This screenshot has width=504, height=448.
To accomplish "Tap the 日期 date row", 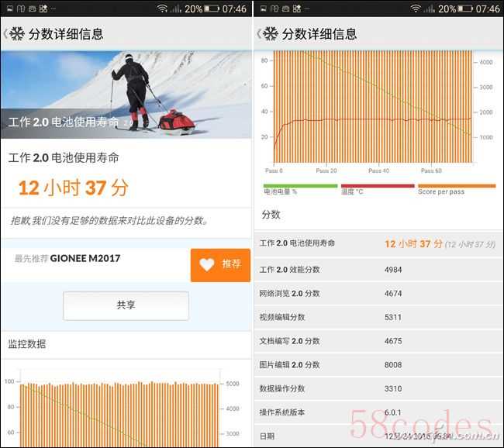I will pos(378,436).
